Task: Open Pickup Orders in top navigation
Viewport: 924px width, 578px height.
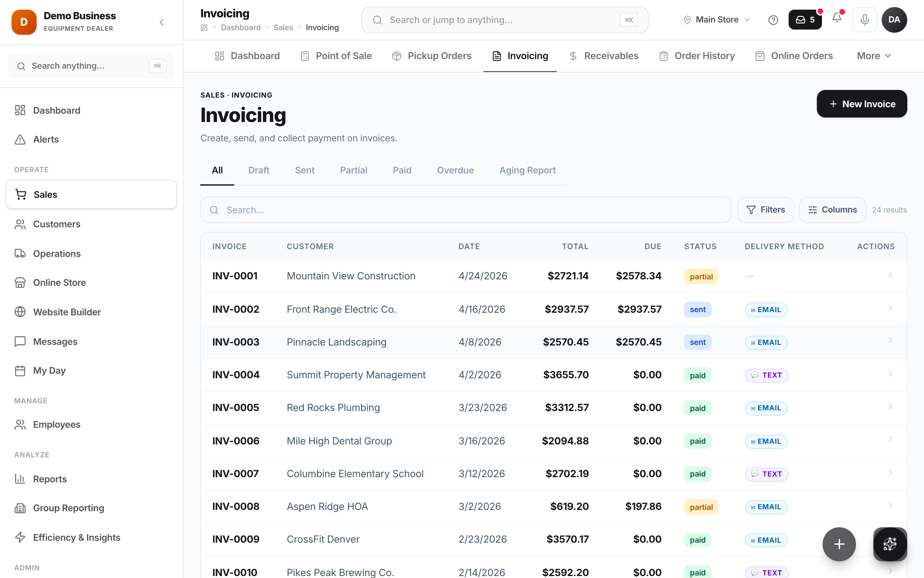Action: pos(432,56)
